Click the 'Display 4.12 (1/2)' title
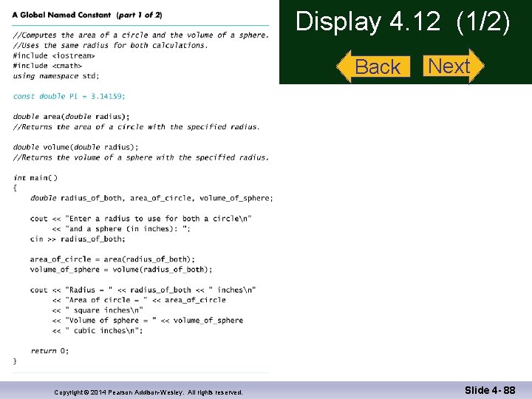This screenshot has height=399, width=532. pos(403,22)
